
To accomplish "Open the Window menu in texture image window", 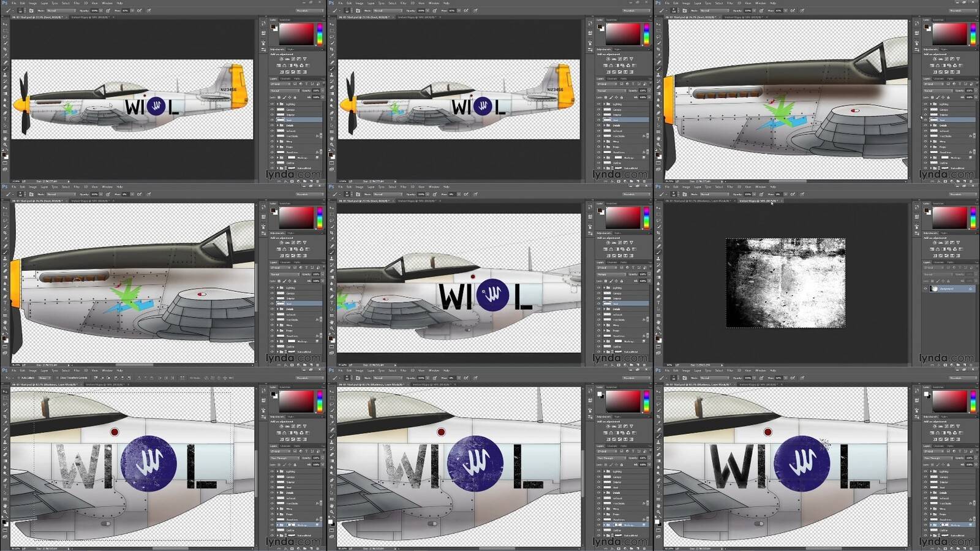I will [x=760, y=187].
